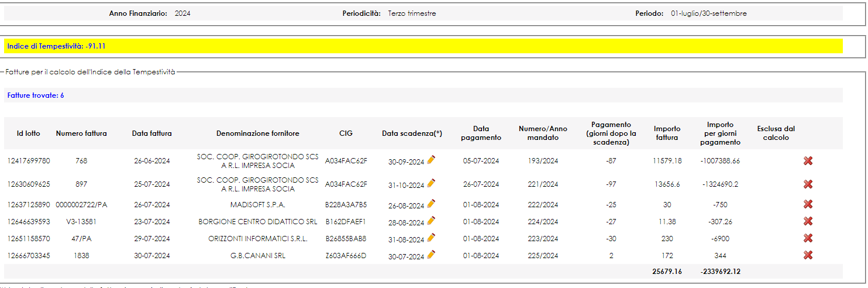Edit due date for G.B.Canani invoice
Screen dimensions: 868x288
pos(431,254)
